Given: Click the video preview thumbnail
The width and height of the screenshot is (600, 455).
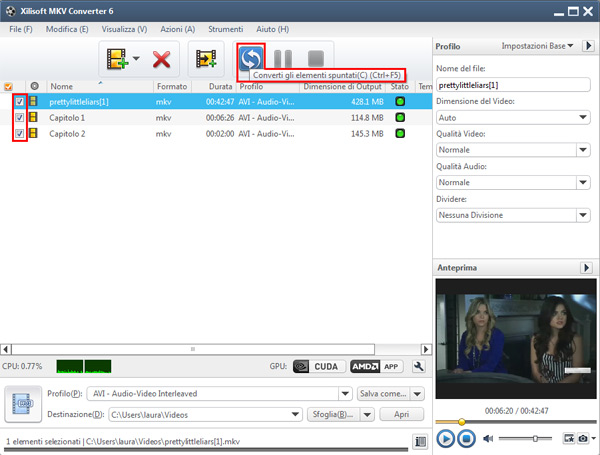Looking at the screenshot, I should (x=516, y=339).
